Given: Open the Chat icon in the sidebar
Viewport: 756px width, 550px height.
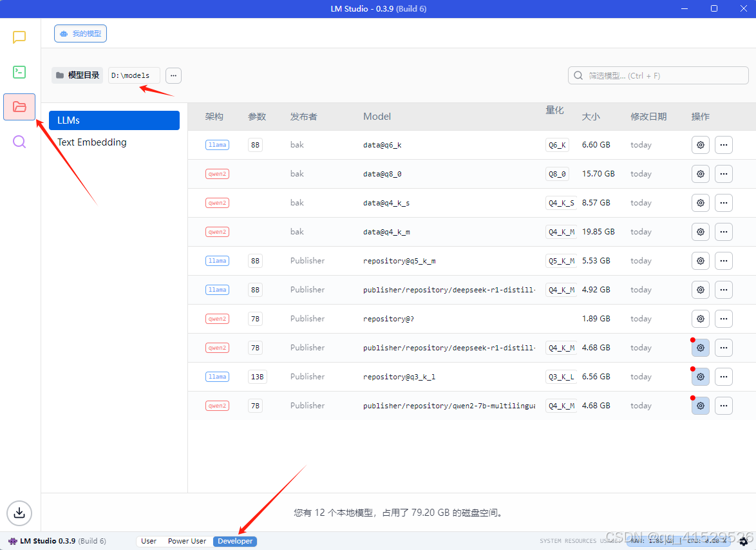Looking at the screenshot, I should pyautogui.click(x=19, y=37).
